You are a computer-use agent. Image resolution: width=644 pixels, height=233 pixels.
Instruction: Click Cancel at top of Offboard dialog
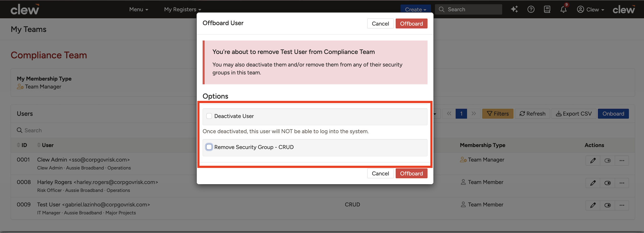380,24
